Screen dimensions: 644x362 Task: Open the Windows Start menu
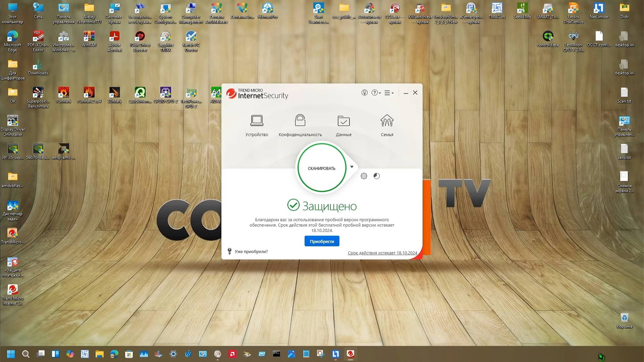[x=11, y=354]
